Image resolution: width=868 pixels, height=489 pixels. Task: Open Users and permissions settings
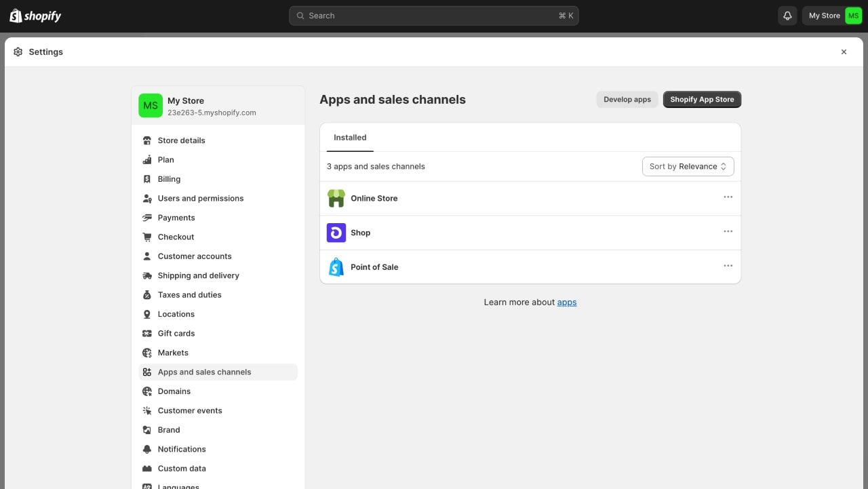pos(200,199)
